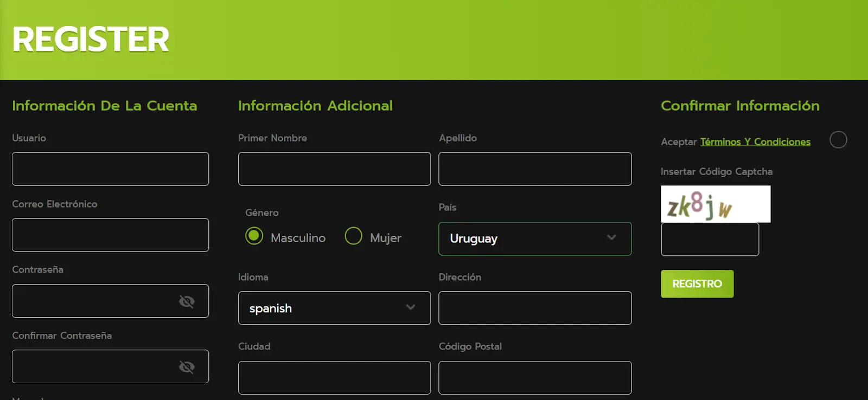The width and height of the screenshot is (868, 400).
Task: Focus the Primer Nombre text box
Action: pyautogui.click(x=334, y=169)
